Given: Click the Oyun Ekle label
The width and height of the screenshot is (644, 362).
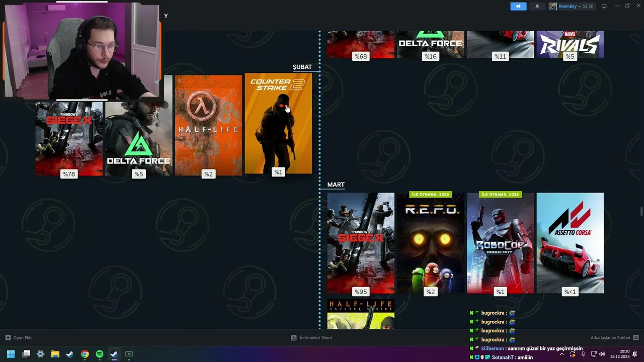Looking at the screenshot, I should (x=23, y=338).
